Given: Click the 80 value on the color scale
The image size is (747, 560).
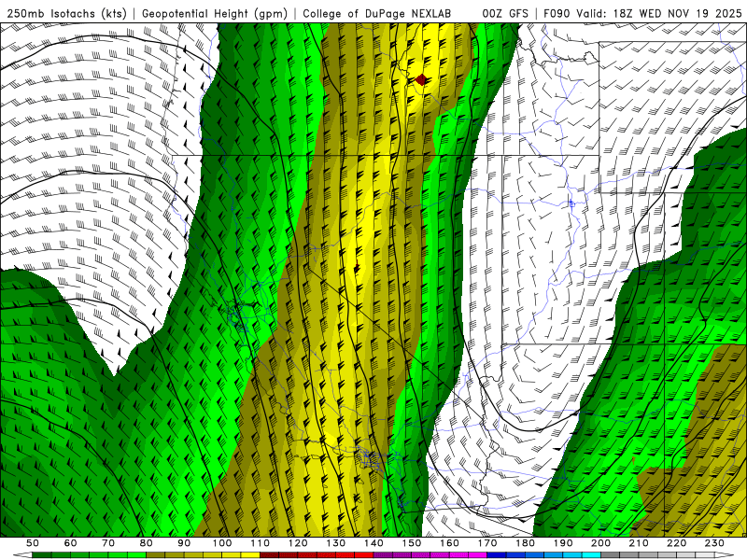Looking at the screenshot, I should tap(146, 543).
